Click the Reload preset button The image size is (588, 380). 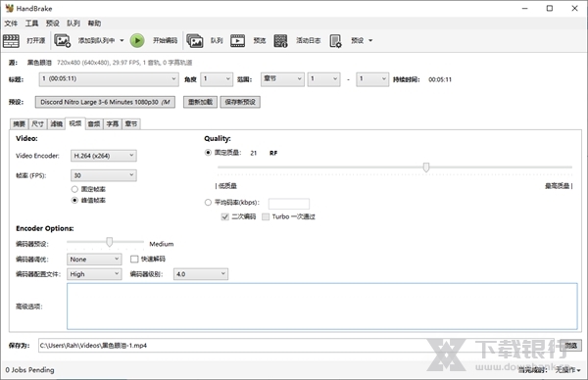coord(200,102)
